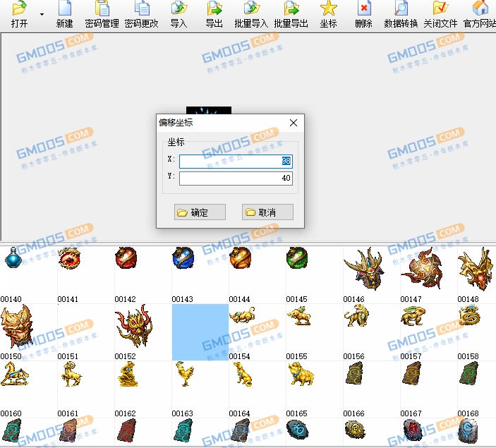This screenshot has height=448, width=496.
Task: Select thumbnail 00166 yellow rune stone
Action: click(x=372, y=389)
